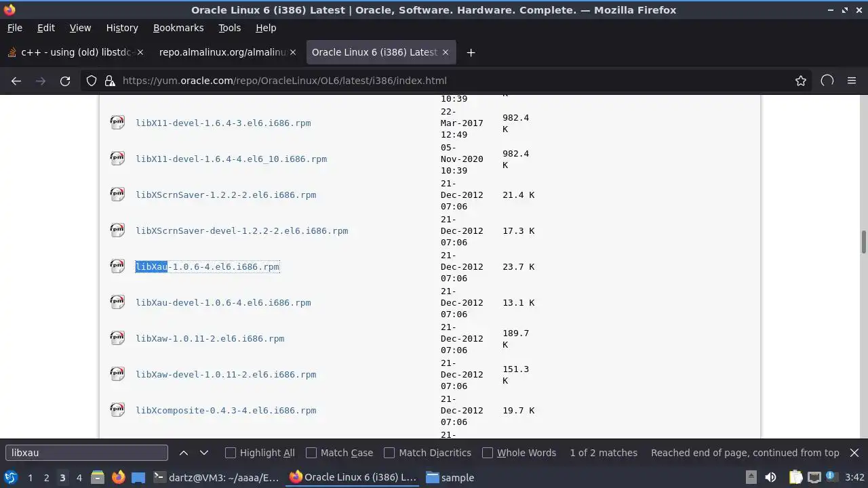Open the Firefox hamburger application menu
This screenshot has height=488, width=868.
tap(852, 81)
